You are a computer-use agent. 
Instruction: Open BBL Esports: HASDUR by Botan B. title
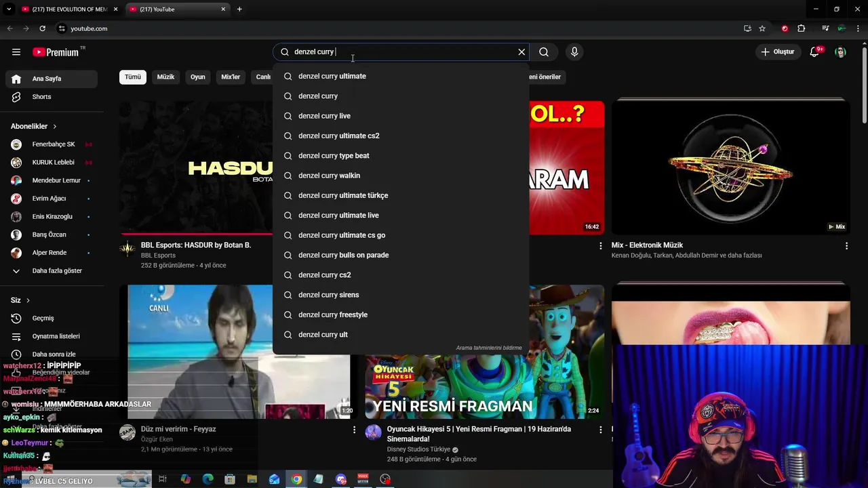pyautogui.click(x=196, y=245)
